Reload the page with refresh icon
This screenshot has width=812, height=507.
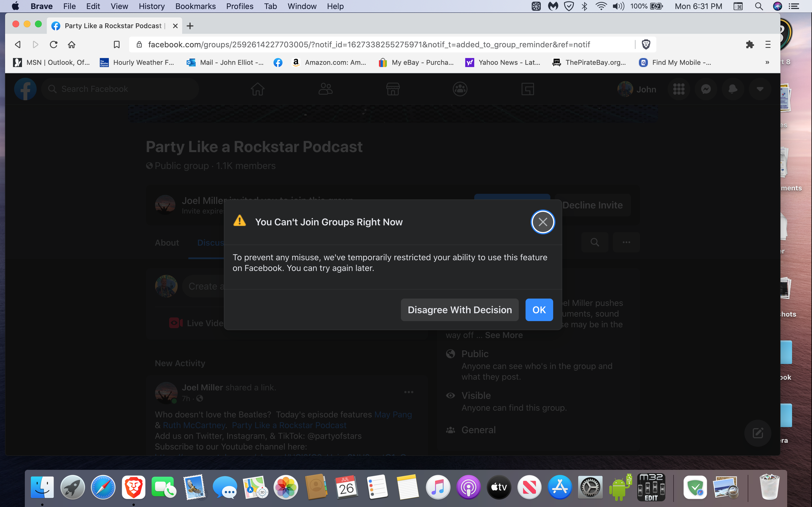[x=53, y=44]
